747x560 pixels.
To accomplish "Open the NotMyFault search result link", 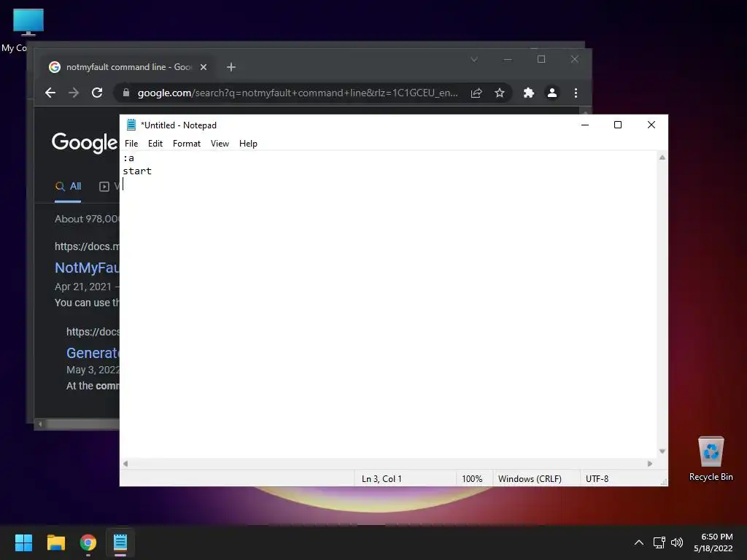I will point(87,268).
